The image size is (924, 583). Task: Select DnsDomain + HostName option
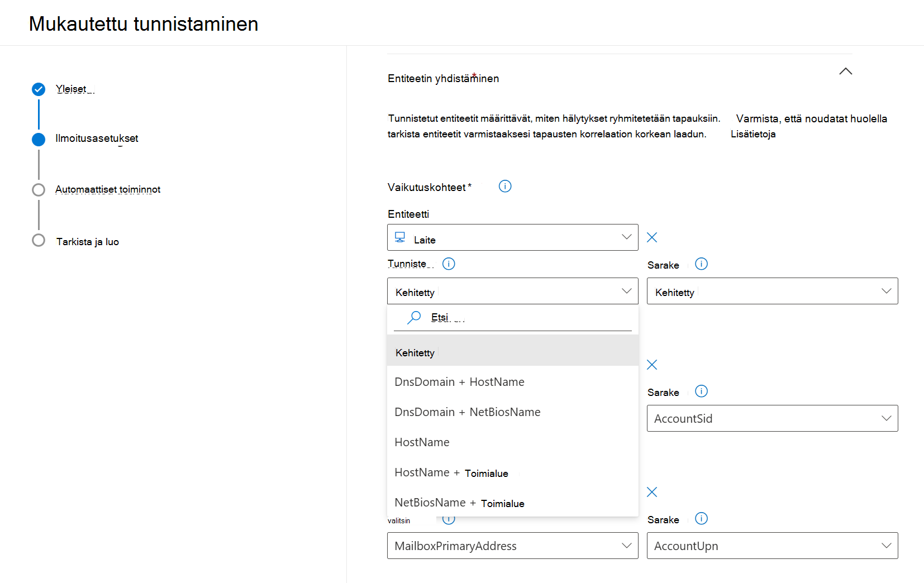[459, 382]
